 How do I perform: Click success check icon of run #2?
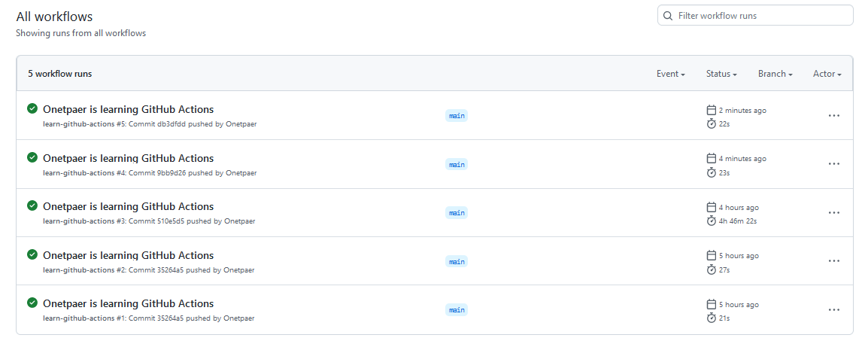(x=32, y=254)
